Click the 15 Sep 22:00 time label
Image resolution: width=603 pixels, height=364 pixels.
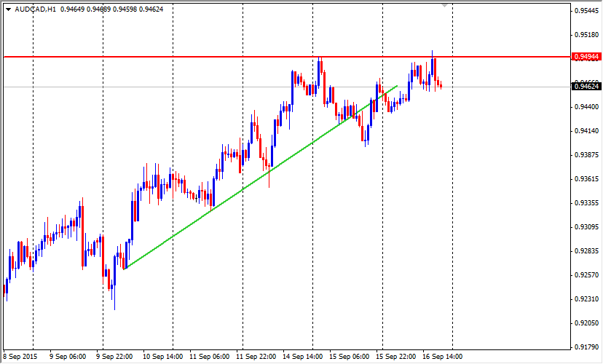(x=395, y=357)
